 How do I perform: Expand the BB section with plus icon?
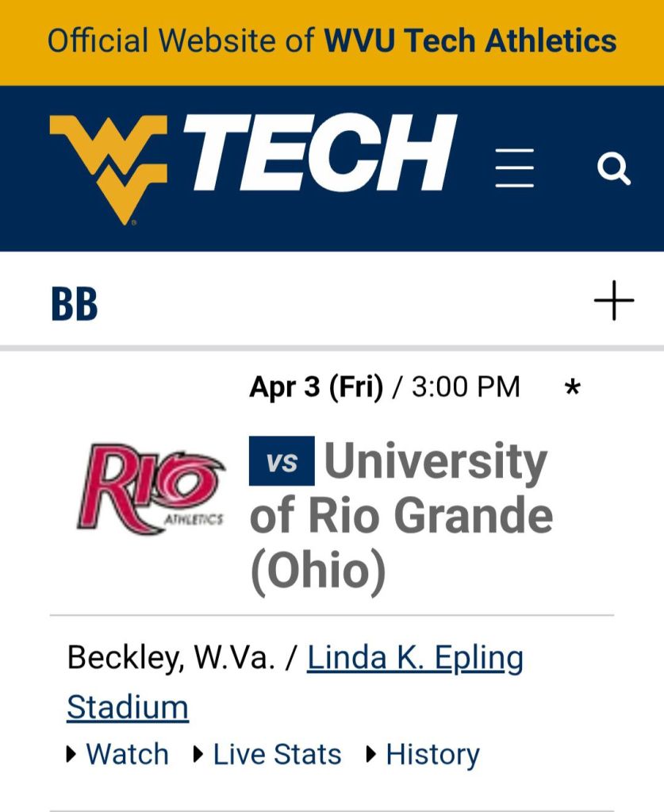pos(614,302)
